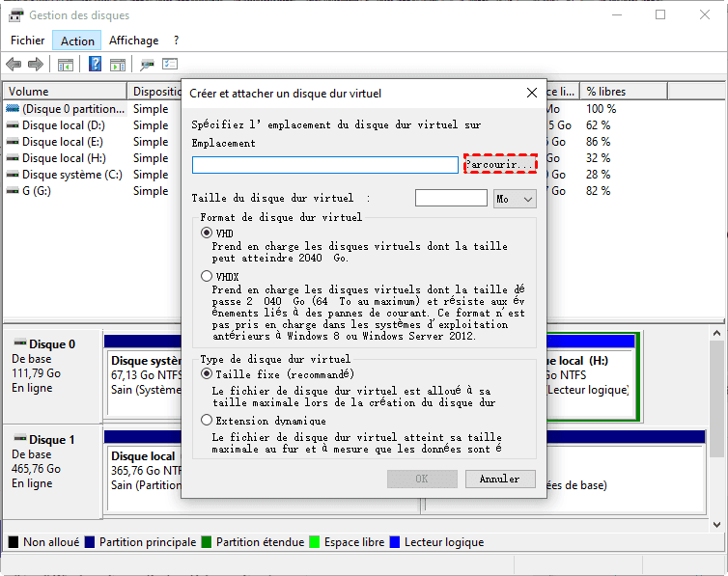This screenshot has width=728, height=576.
Task: Close the virtual disk creation dialog
Action: click(x=531, y=94)
